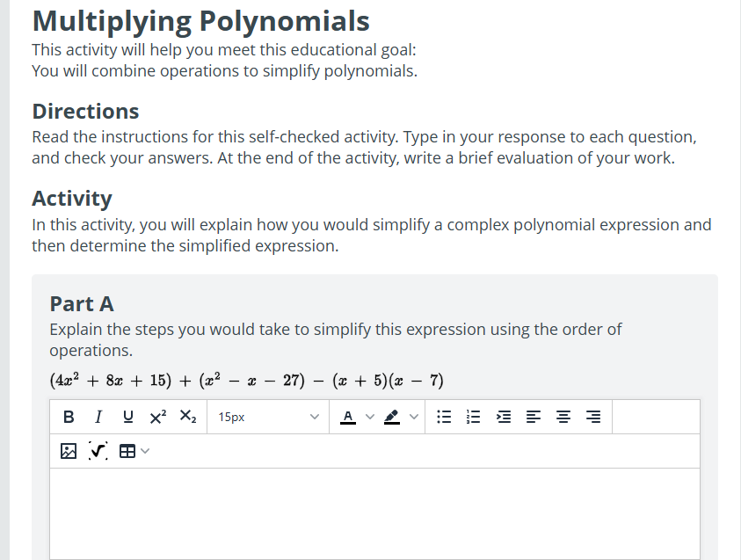
Task: Center-align the text
Action: (563, 416)
